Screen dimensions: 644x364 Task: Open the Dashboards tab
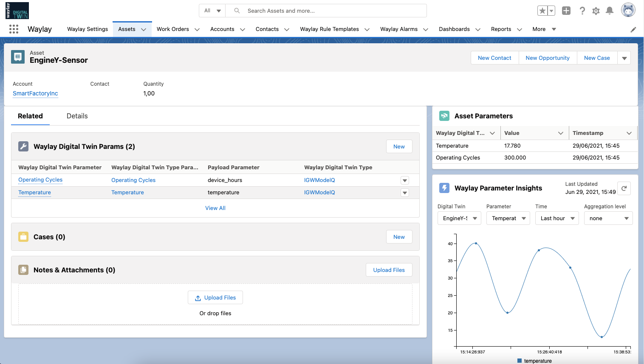pos(454,29)
